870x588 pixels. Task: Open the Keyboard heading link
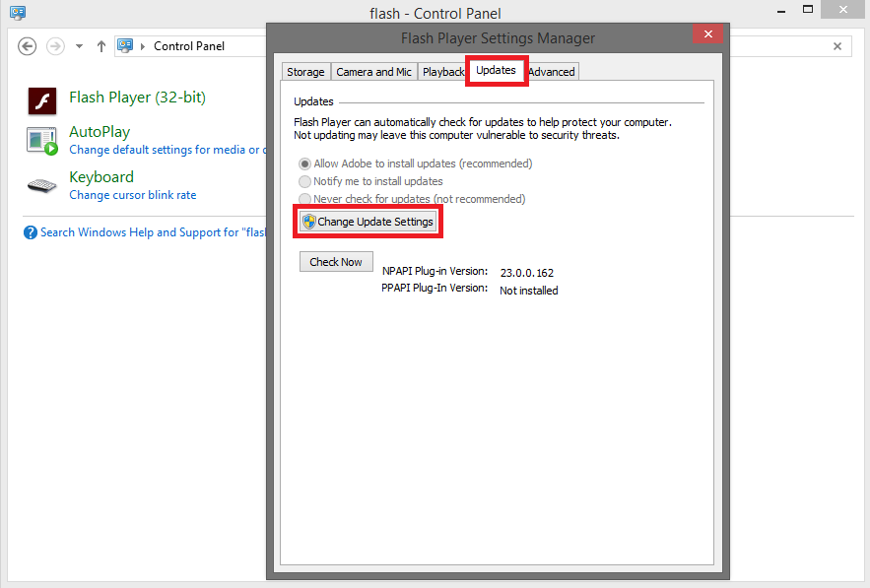(x=101, y=177)
